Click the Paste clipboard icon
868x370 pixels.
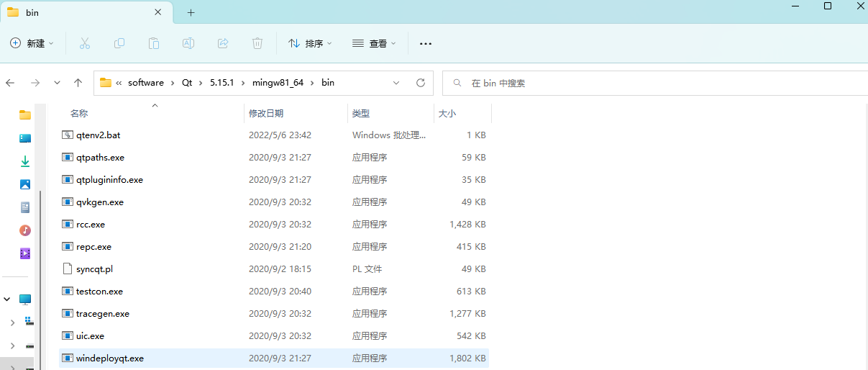(154, 43)
